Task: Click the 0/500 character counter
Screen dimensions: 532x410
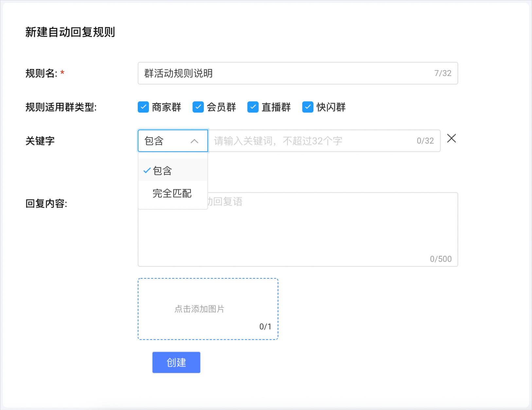Action: pyautogui.click(x=440, y=259)
